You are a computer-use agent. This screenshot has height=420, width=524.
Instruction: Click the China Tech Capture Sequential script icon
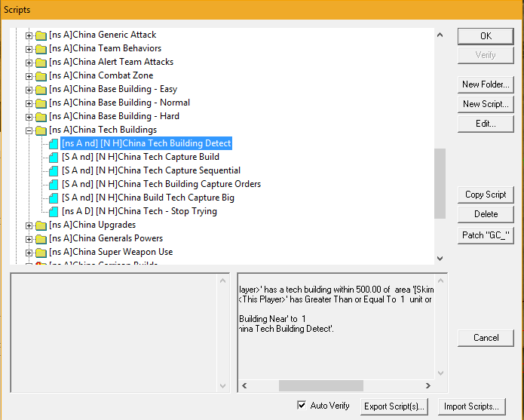pyautogui.click(x=53, y=170)
